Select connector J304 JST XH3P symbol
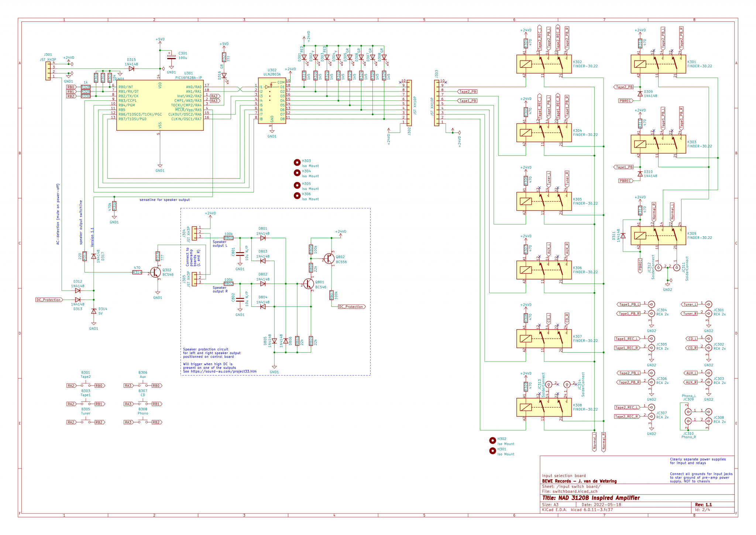The height and width of the screenshot is (535, 756). point(195,233)
